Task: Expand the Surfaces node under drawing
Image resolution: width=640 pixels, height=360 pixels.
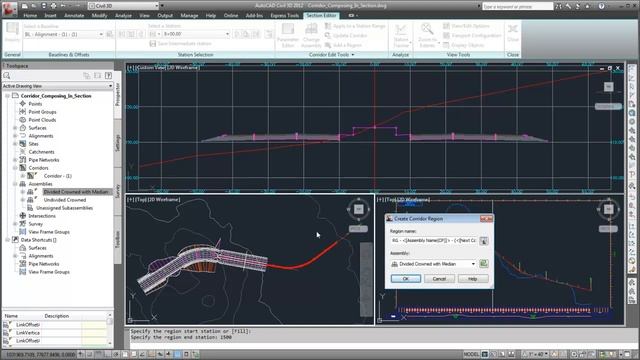Action: click(15, 128)
